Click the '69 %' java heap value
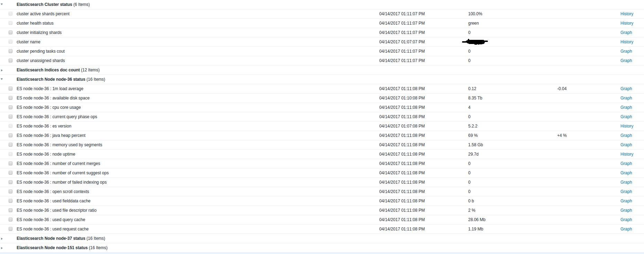Screen dimensions: 644x254 (473, 135)
